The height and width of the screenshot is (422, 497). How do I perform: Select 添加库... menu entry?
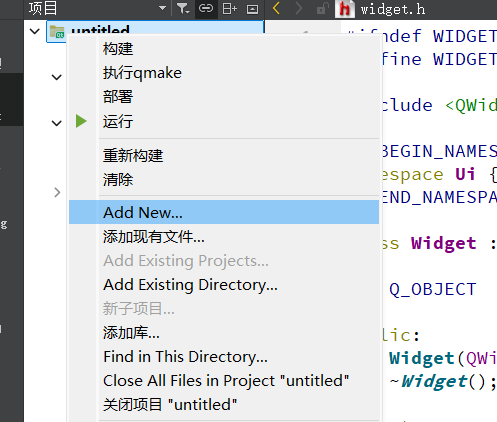(224, 333)
